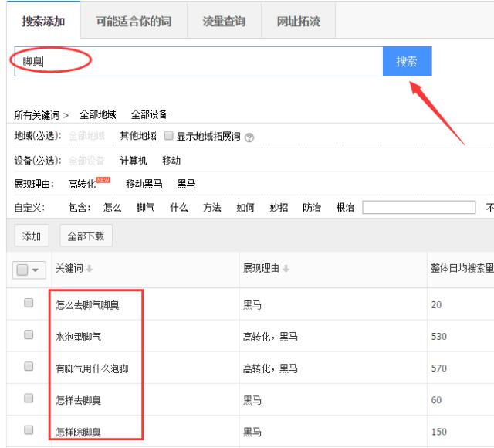Click search volume value 530
The height and width of the screenshot is (448, 494).
439,337
